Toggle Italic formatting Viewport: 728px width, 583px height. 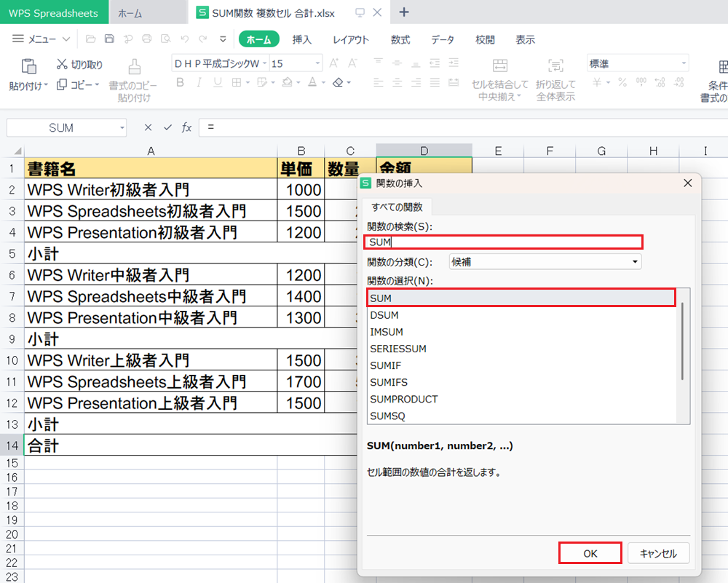[199, 83]
